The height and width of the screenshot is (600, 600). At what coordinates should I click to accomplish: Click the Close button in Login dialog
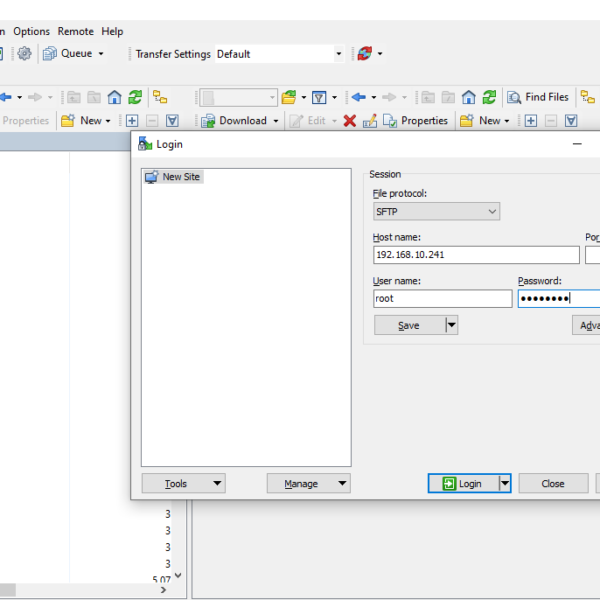tap(553, 484)
